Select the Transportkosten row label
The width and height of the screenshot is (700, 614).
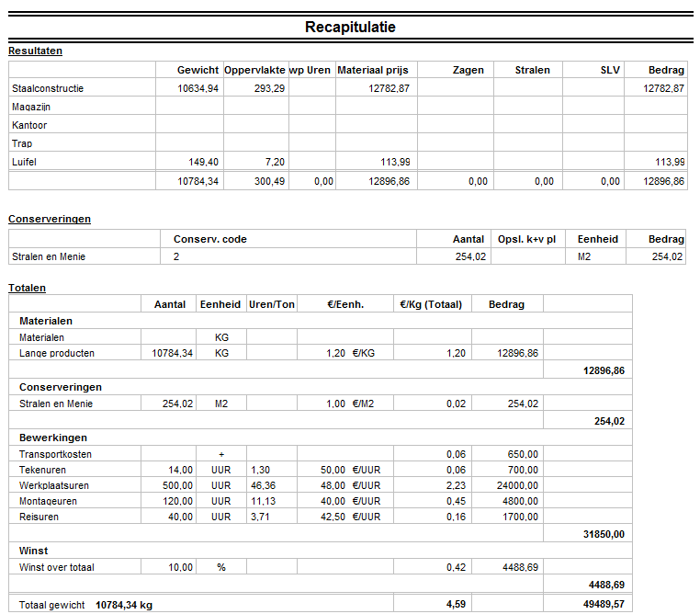[55, 454]
